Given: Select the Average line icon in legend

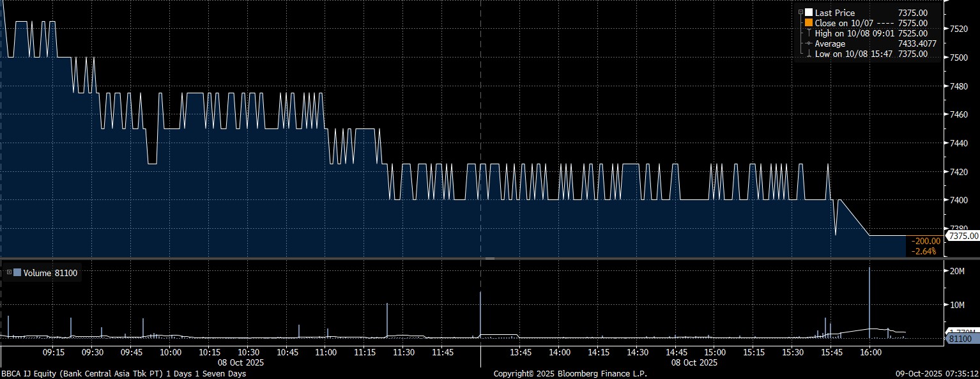Looking at the screenshot, I should click(x=809, y=43).
